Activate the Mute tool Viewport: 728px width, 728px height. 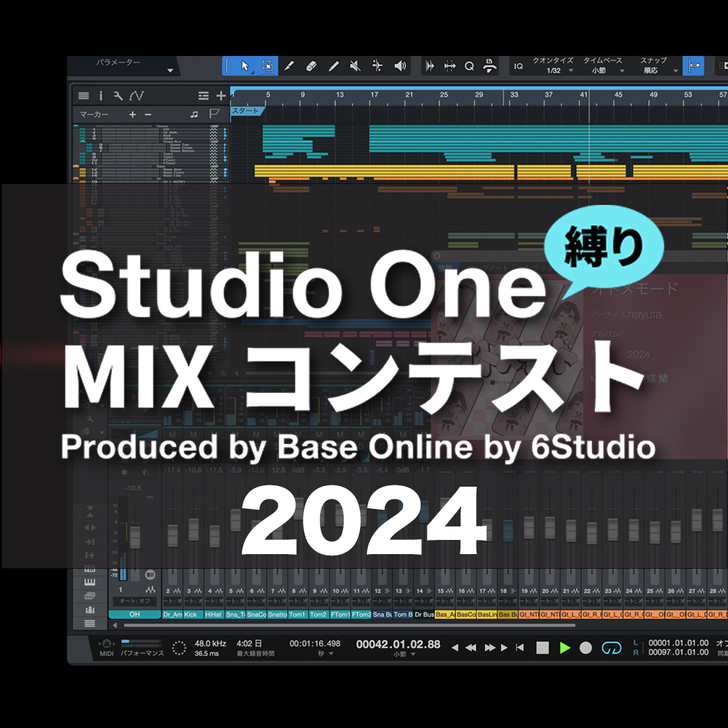tap(355, 66)
